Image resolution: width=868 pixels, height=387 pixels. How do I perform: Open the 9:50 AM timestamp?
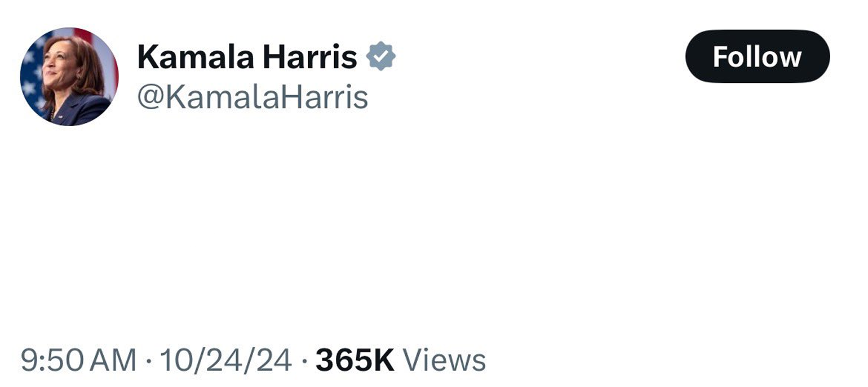(x=78, y=361)
